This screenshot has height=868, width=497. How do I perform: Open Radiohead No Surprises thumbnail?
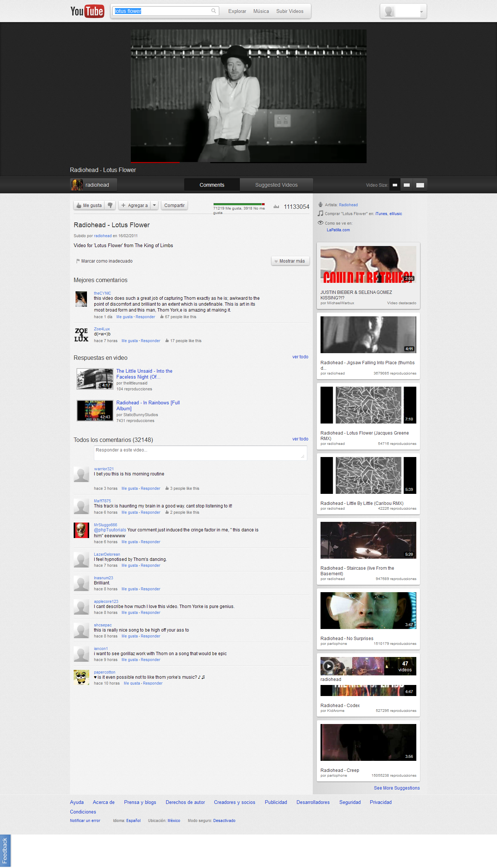368,610
